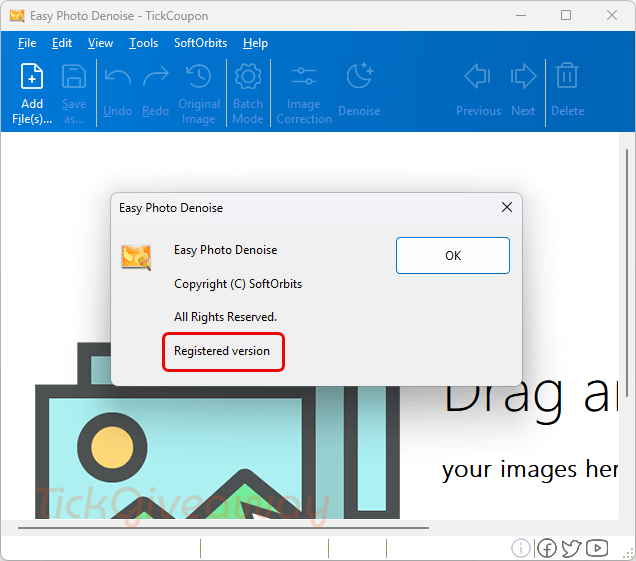Open the SoftOrbits menu
636x561 pixels.
tap(200, 43)
